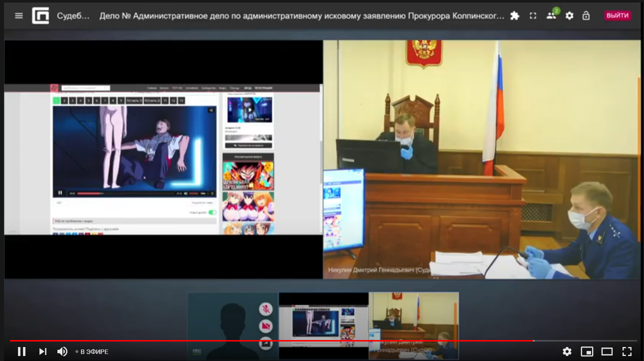Click the truncated 'Судеб…' title
Screen dimensions: 644x361
click(73, 15)
